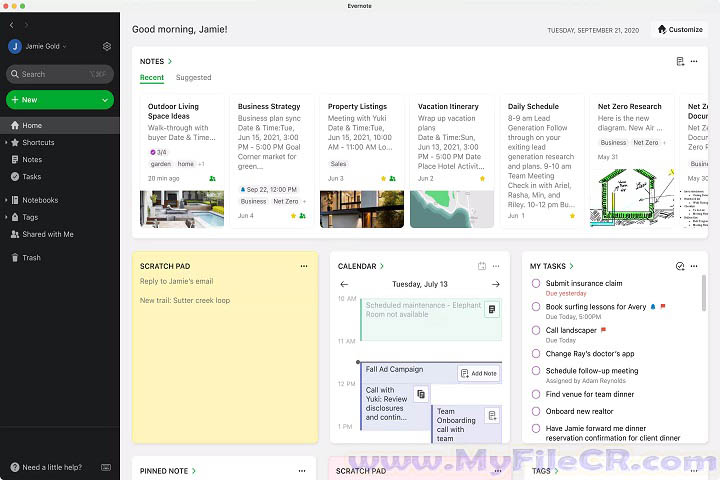Open the Daily Schedule note card
This screenshot has width=720, height=480.
click(x=542, y=161)
